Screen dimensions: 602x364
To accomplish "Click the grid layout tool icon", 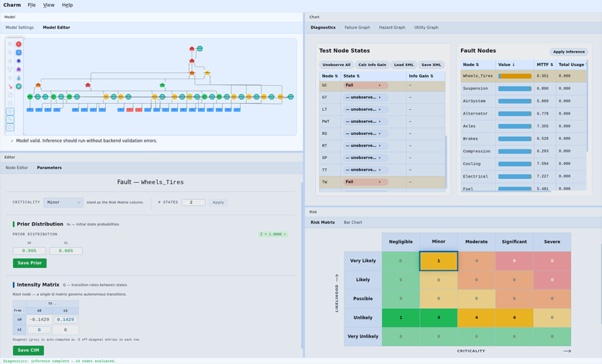I will click(x=10, y=103).
